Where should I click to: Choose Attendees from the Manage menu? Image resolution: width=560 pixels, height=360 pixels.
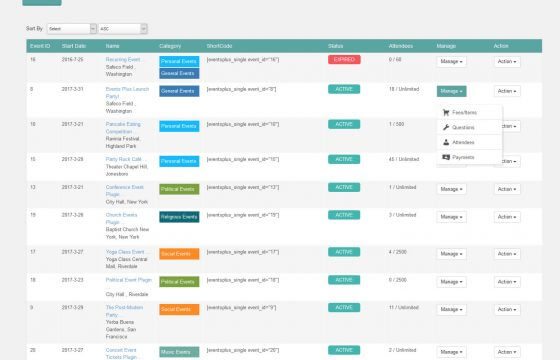[x=470, y=142]
